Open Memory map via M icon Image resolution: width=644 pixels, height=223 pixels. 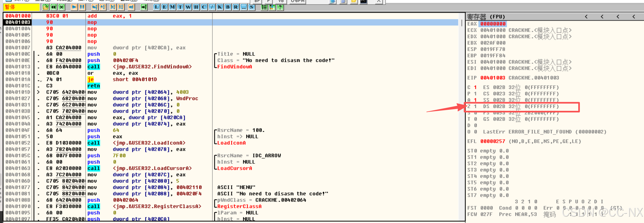click(x=172, y=7)
